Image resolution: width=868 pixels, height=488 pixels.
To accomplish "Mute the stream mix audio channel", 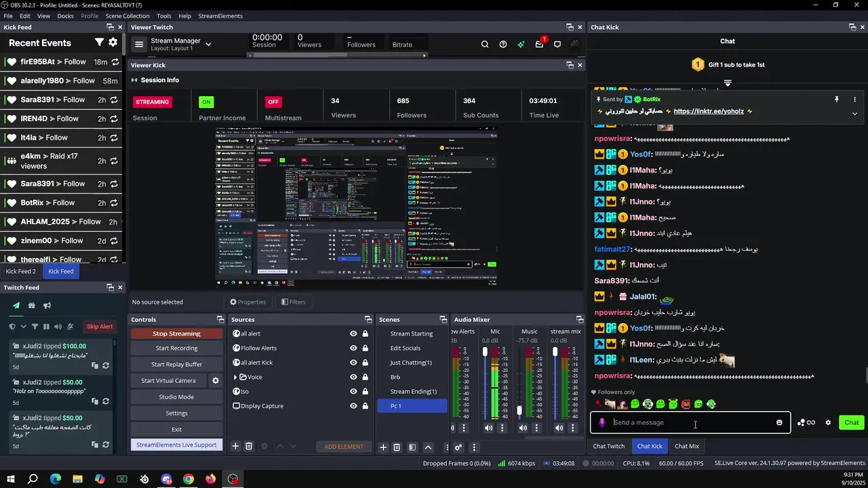I will 559,428.
